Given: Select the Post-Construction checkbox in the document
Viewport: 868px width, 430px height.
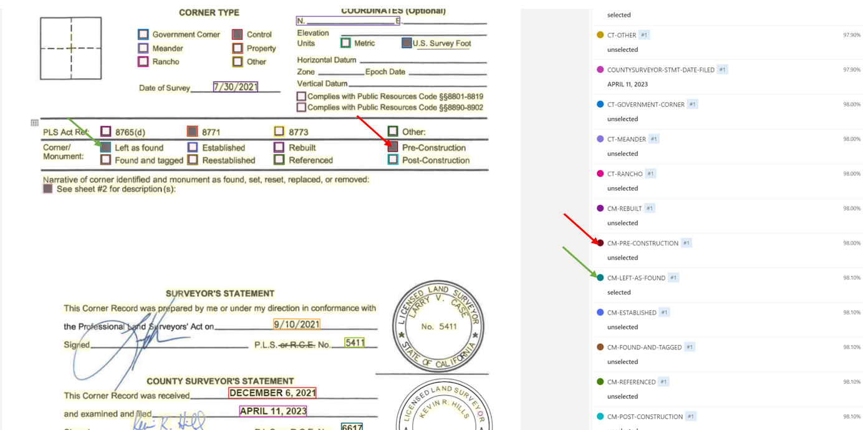Looking at the screenshot, I should 393,160.
